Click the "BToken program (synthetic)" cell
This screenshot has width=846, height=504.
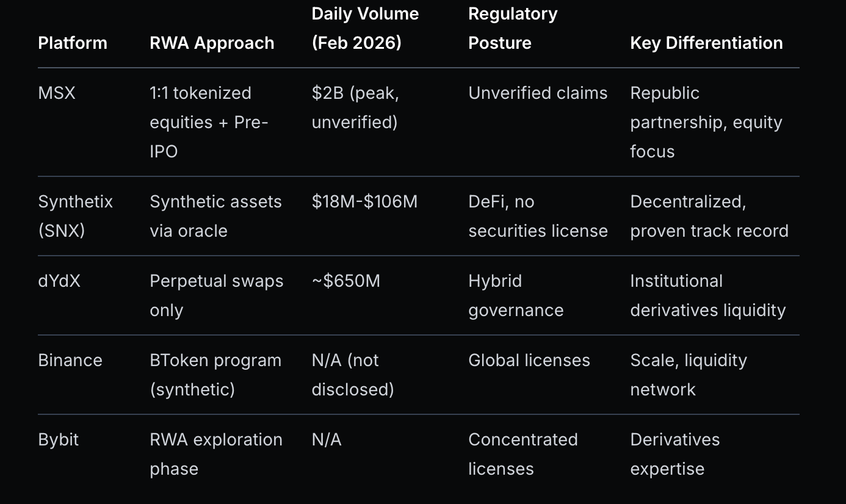(x=215, y=375)
